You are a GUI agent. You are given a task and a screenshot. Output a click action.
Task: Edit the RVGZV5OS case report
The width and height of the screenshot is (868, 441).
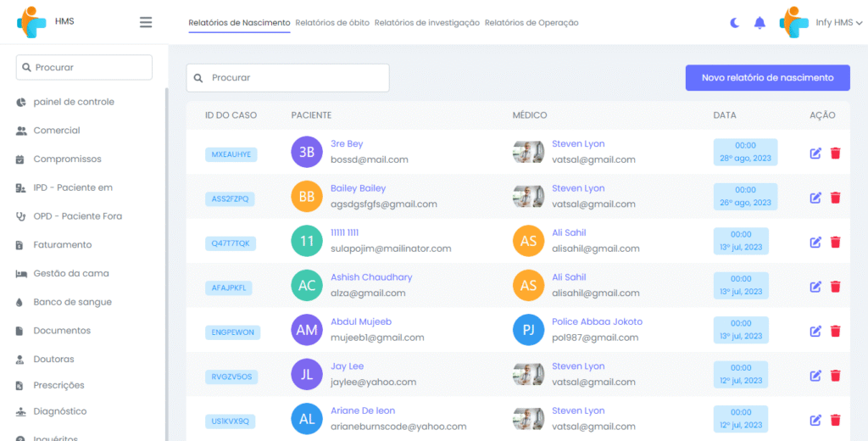point(815,376)
